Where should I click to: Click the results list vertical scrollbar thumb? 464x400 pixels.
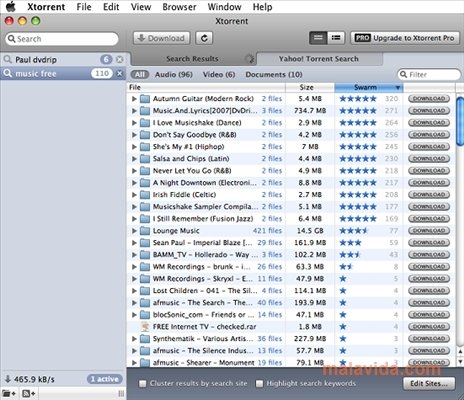coord(460,121)
